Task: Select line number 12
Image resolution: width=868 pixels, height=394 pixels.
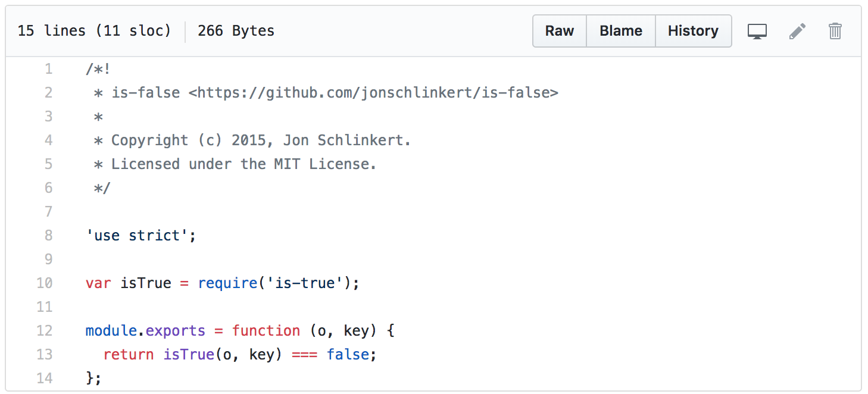Action: (x=45, y=331)
